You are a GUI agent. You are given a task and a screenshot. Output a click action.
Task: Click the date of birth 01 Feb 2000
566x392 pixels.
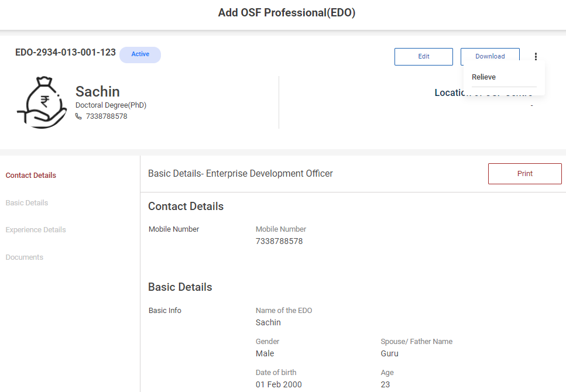pyautogui.click(x=279, y=384)
